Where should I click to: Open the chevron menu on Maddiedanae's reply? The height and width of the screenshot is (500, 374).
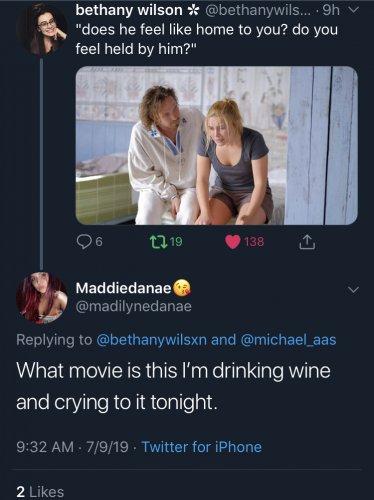pos(353,289)
